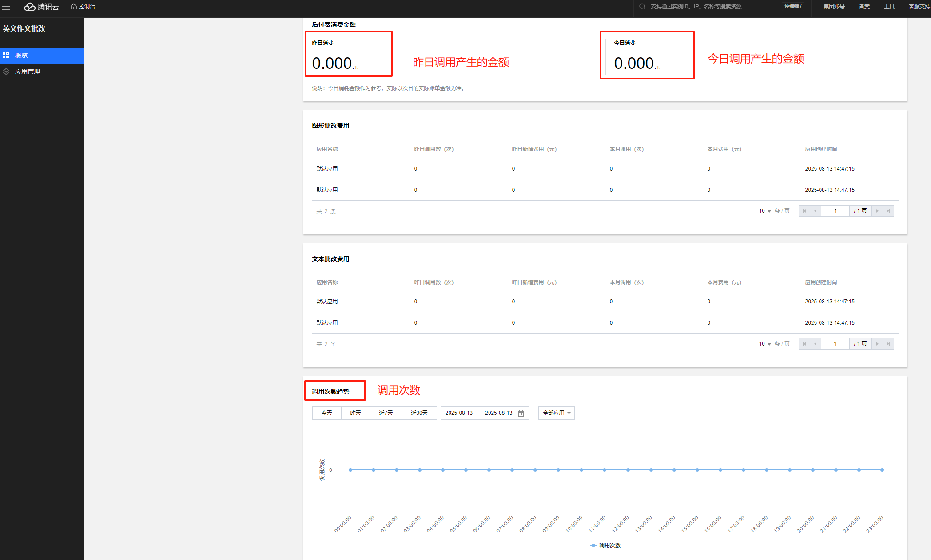
Task: Select the last 7 days range
Action: [386, 413]
